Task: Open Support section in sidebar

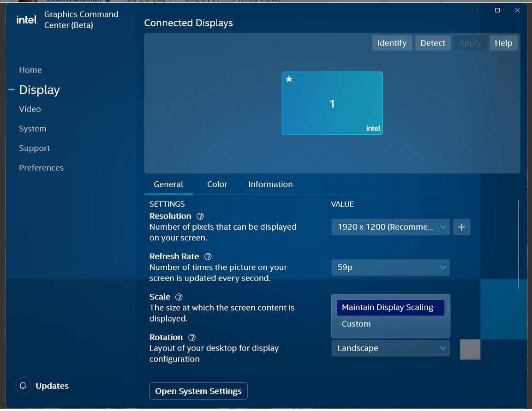Action: 34,148
